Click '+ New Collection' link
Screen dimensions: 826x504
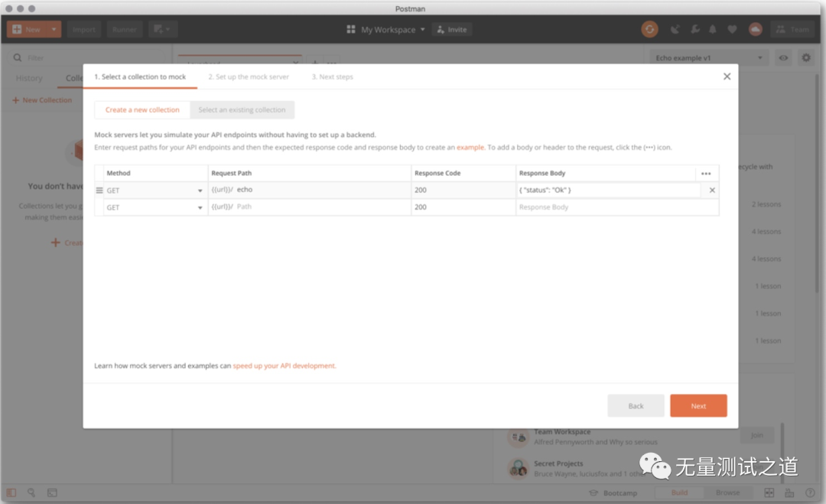(x=42, y=100)
